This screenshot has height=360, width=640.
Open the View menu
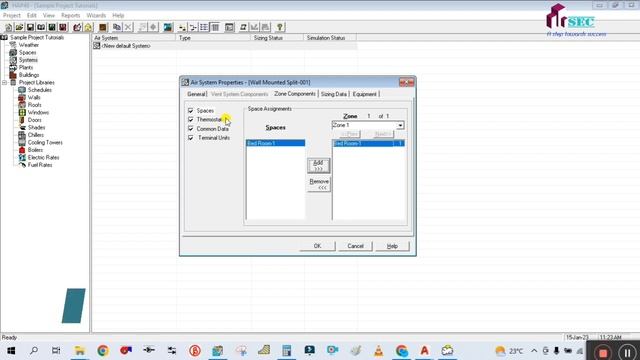click(49, 16)
